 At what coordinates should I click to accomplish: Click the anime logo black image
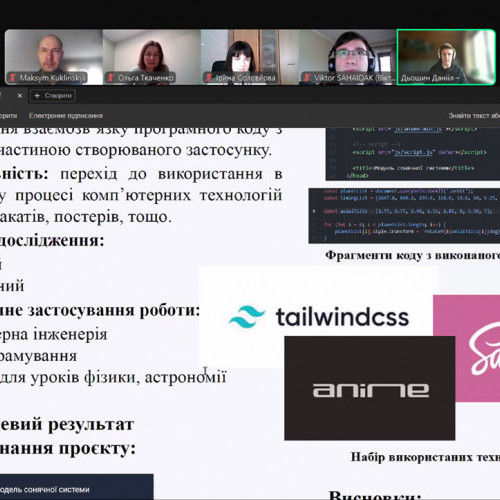[370, 388]
